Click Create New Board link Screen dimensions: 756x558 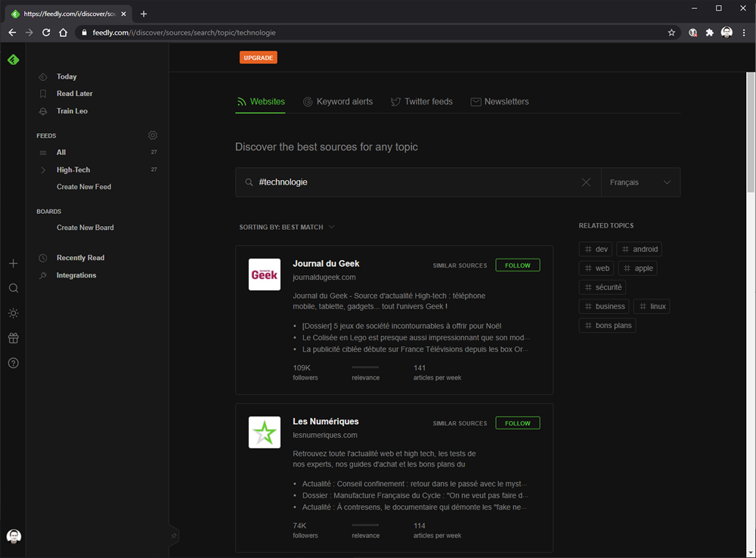[85, 228]
